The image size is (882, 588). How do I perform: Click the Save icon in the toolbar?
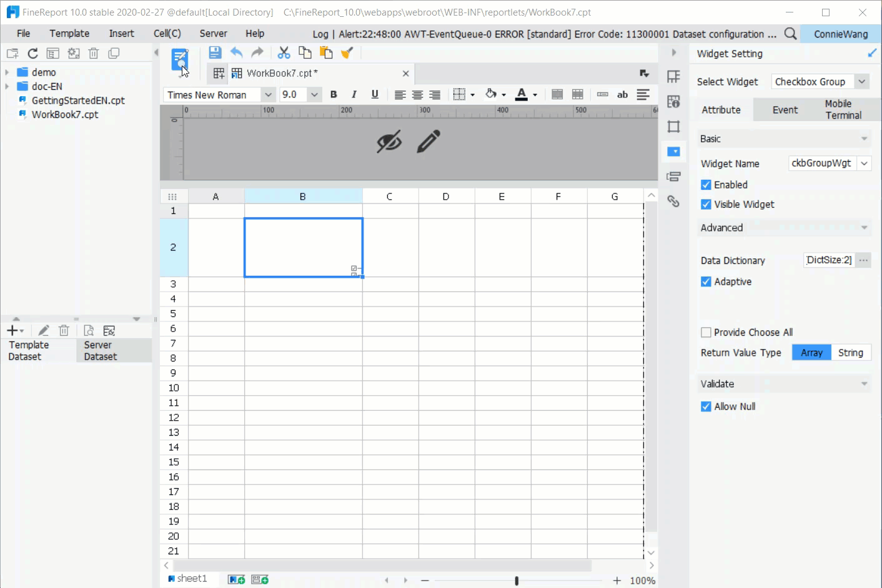(215, 52)
